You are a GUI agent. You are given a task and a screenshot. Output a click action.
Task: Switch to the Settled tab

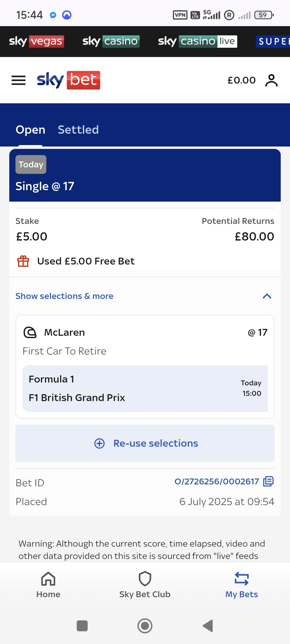(78, 129)
